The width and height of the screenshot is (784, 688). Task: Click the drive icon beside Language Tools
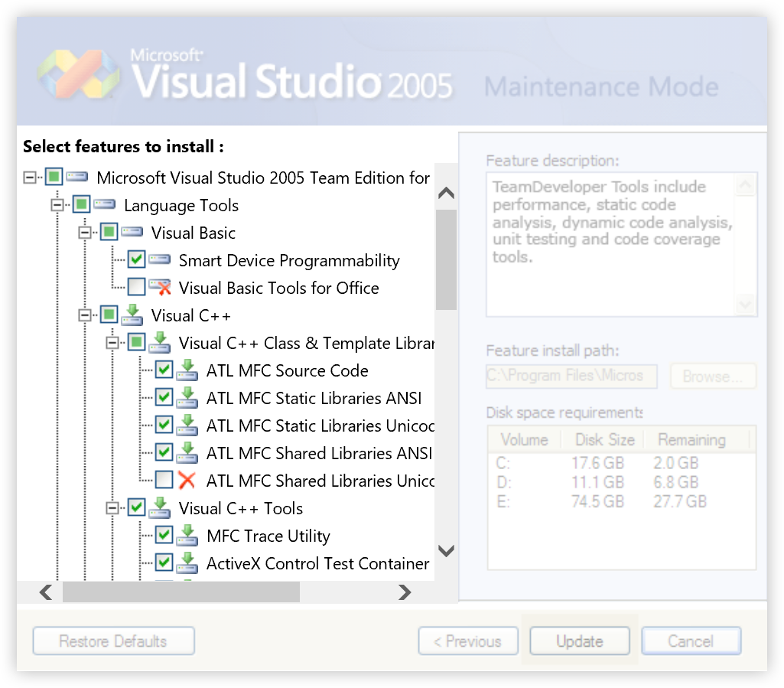(x=105, y=204)
